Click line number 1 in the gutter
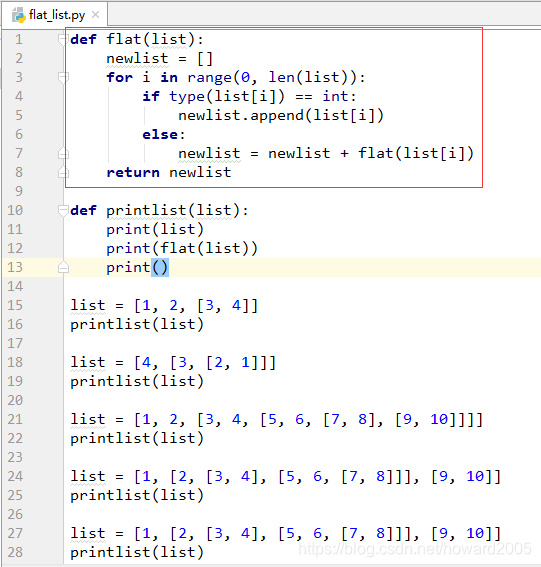The image size is (541, 567). click(x=19, y=39)
